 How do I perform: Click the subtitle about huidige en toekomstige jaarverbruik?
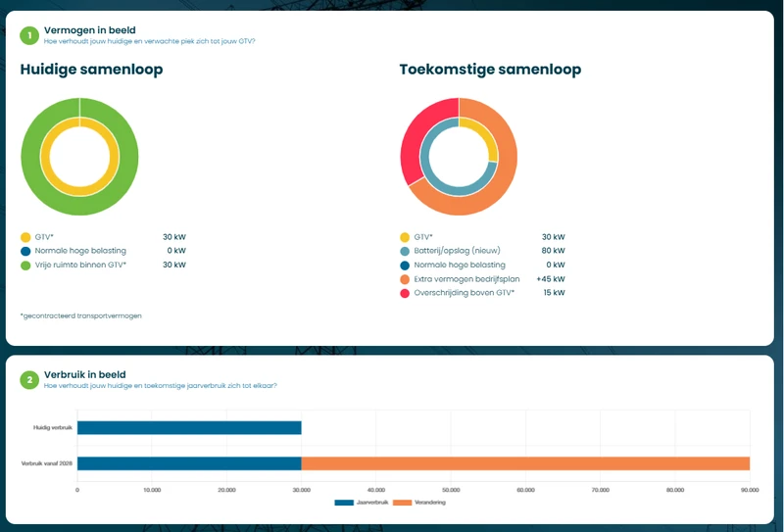pos(161,386)
